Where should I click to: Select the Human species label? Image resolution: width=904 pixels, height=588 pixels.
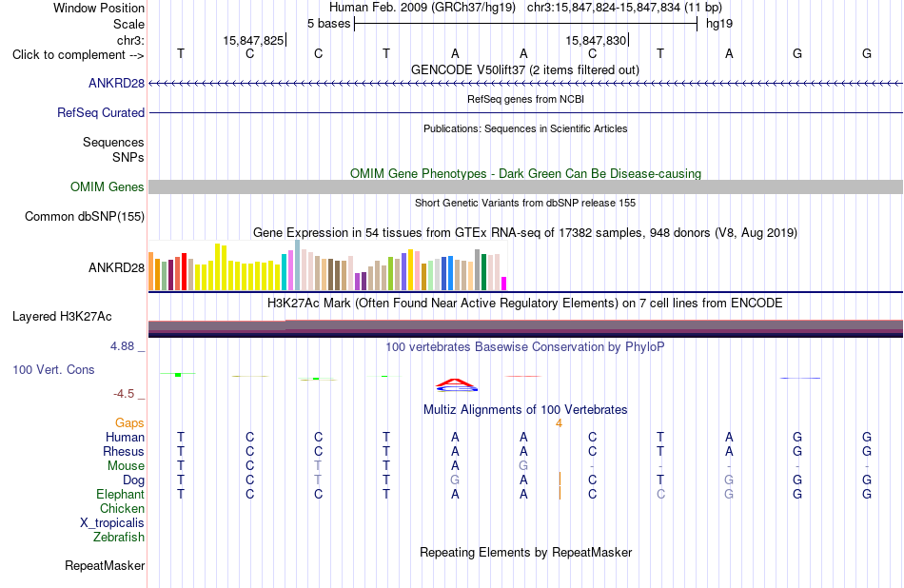[125, 437]
